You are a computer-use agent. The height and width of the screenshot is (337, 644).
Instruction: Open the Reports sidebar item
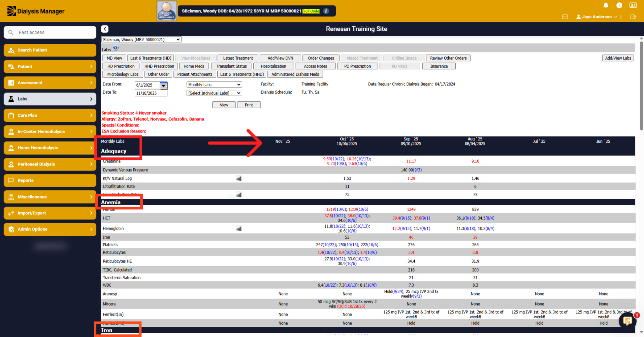50,180
